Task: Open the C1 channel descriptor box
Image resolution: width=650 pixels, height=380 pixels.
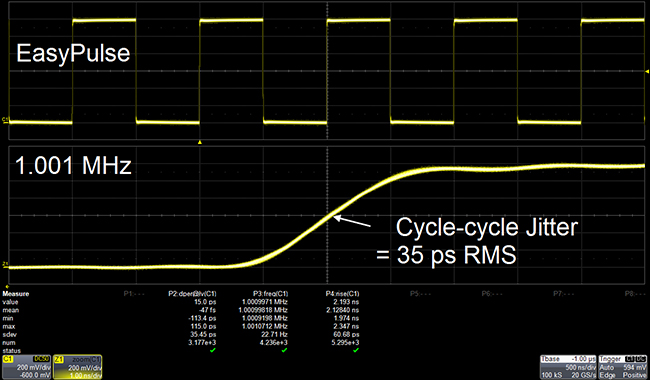Action: (26, 367)
